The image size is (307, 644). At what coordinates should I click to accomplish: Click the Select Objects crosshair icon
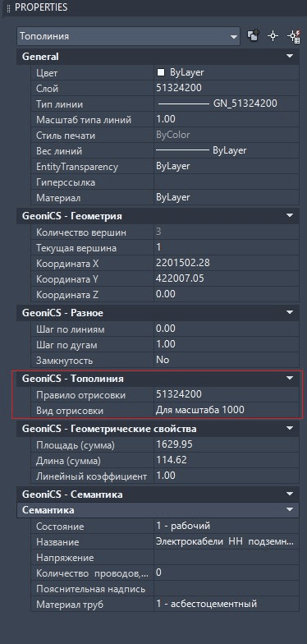273,36
